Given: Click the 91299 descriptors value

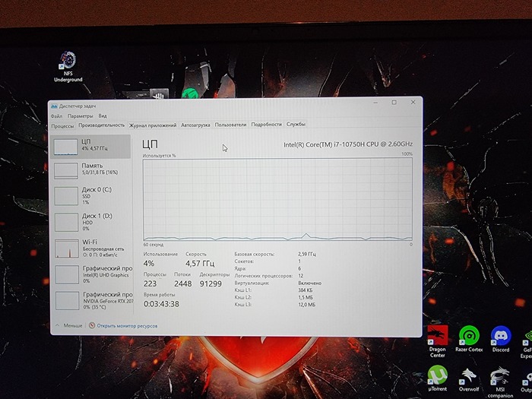Looking at the screenshot, I should (x=211, y=283).
